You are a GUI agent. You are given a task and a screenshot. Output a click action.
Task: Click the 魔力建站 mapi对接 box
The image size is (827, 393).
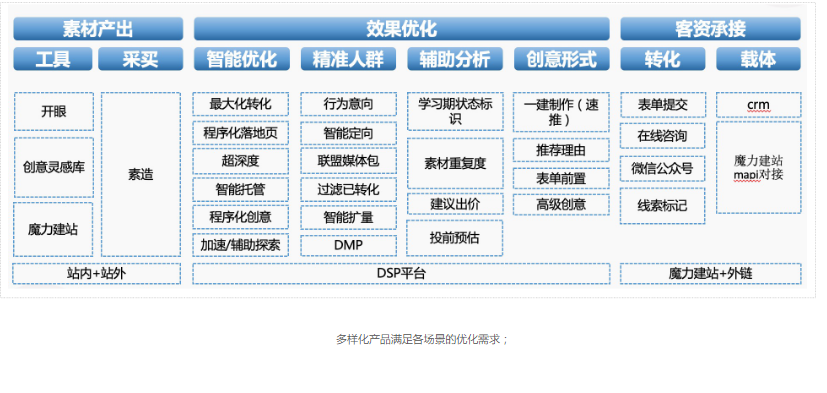(758, 168)
